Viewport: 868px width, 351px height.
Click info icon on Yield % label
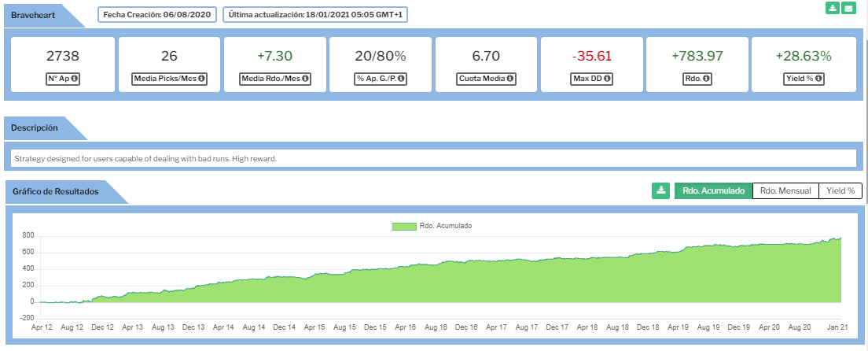(x=817, y=79)
